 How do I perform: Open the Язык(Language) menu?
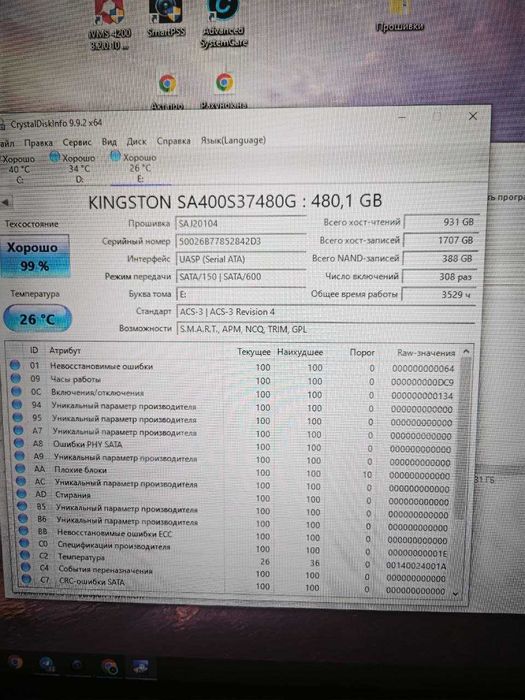click(x=233, y=140)
